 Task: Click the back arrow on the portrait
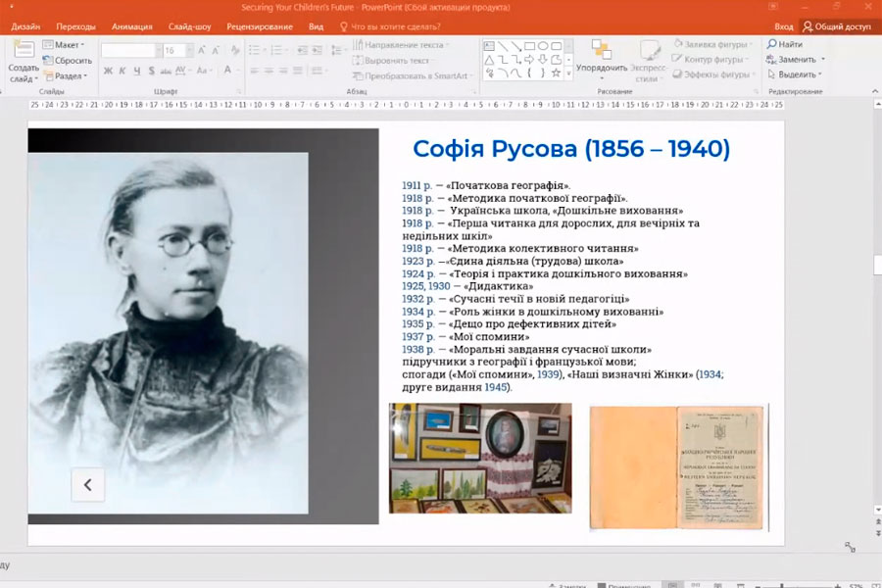[87, 484]
